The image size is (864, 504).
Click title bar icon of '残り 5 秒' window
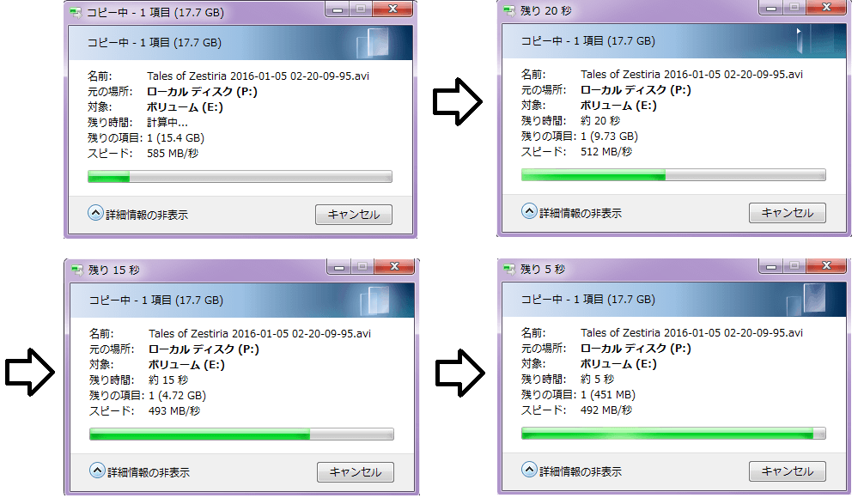(508, 269)
